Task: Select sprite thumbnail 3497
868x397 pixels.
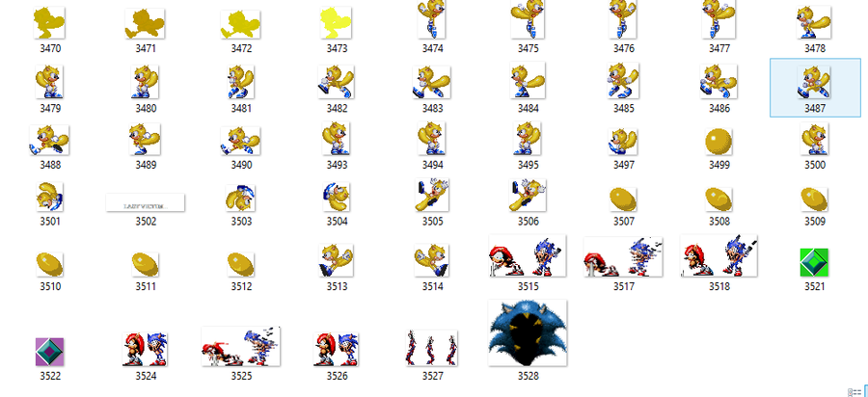Action: (623, 142)
